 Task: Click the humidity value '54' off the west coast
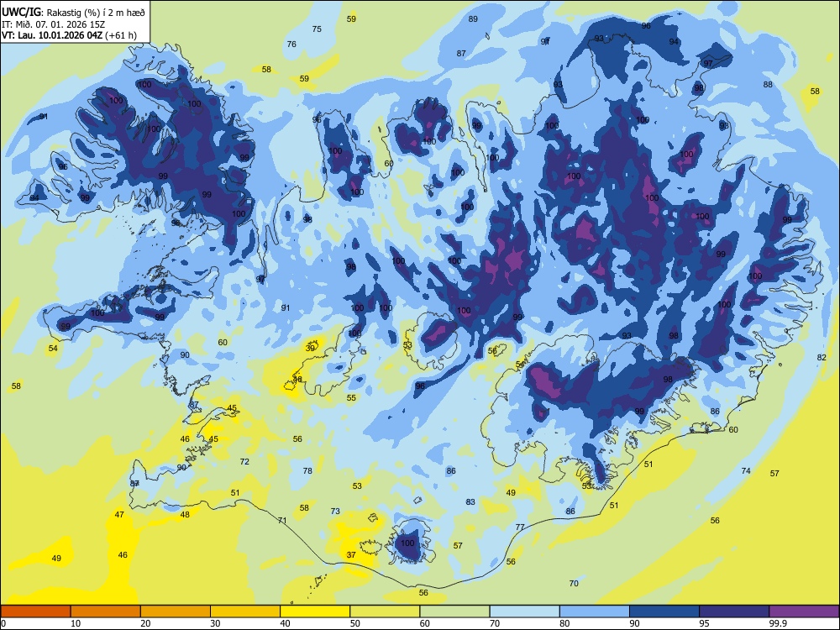(x=53, y=349)
